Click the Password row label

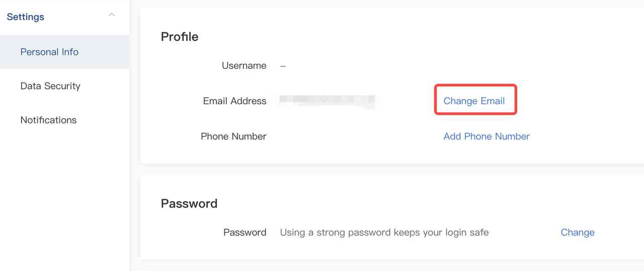[x=245, y=232]
